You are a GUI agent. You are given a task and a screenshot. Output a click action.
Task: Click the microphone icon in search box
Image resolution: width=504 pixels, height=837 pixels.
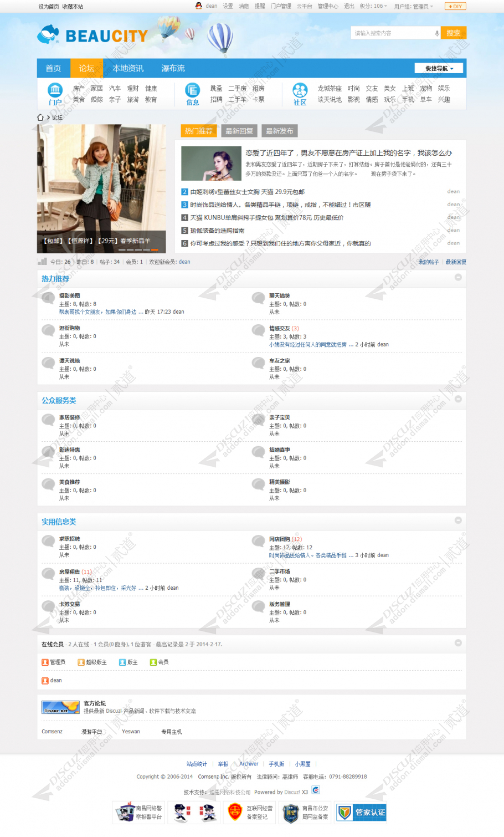pyautogui.click(x=436, y=33)
